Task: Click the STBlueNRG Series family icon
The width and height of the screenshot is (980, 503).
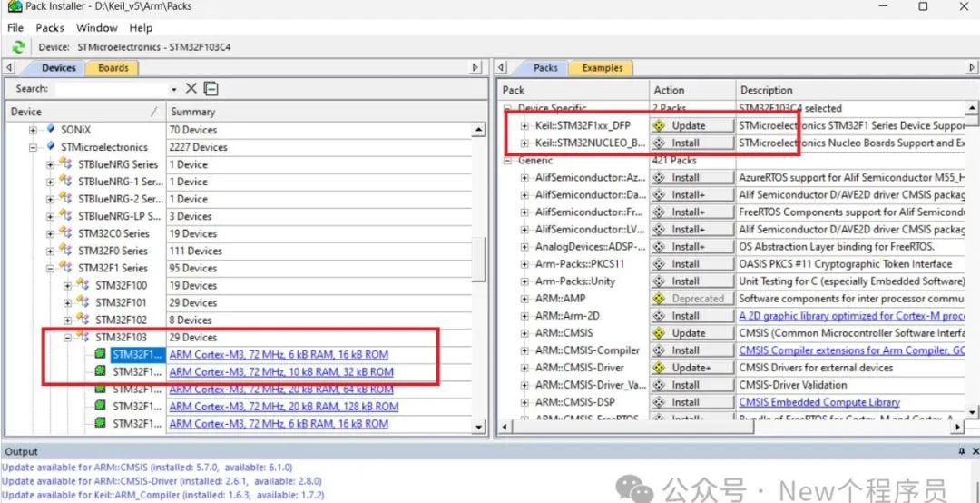Action: pyautogui.click(x=65, y=164)
